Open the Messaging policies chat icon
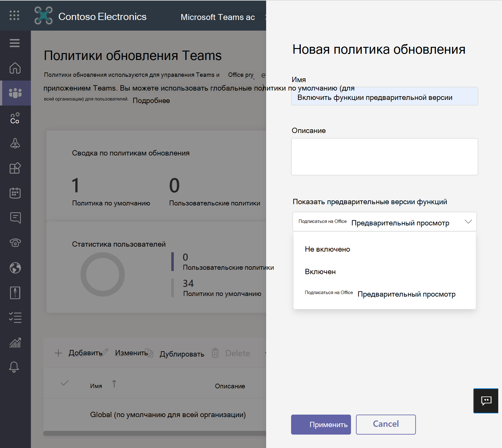The image size is (502, 448). tap(15, 218)
